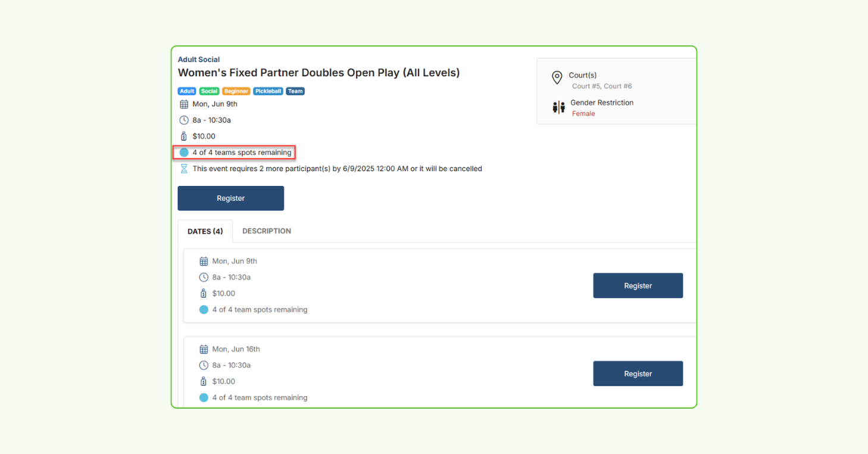Click the $10.00 price in the Jun 9th card
Viewport: 868px width, 454px height.
tap(224, 294)
